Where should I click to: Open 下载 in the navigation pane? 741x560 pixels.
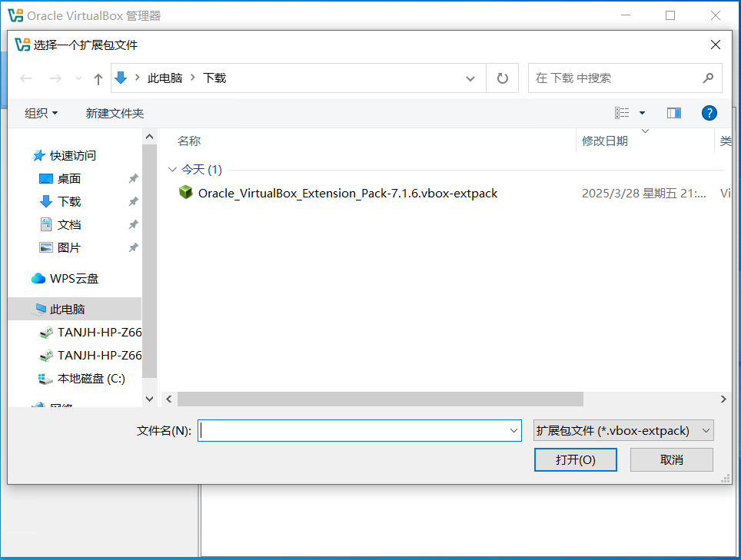coord(59,201)
